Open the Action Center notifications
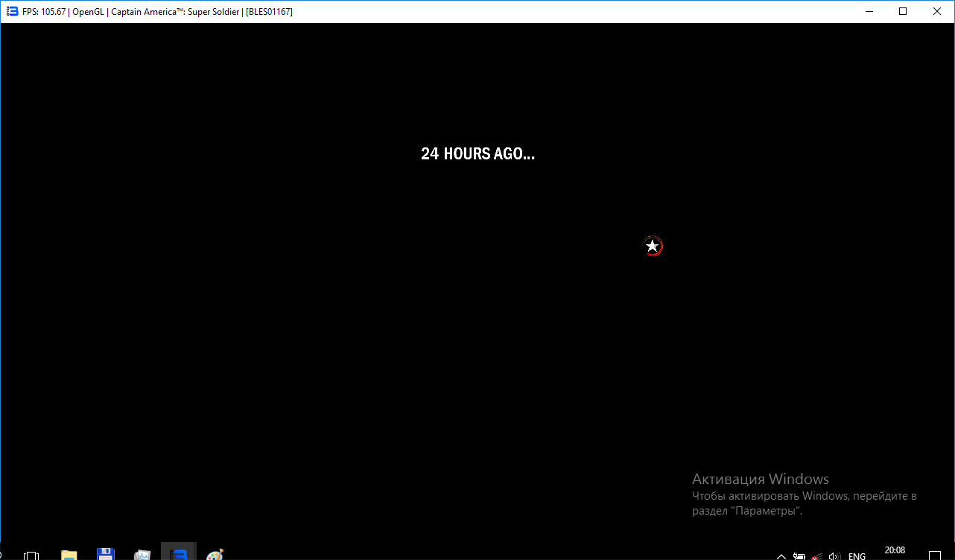Image resolution: width=955 pixels, height=560 pixels. 935,556
